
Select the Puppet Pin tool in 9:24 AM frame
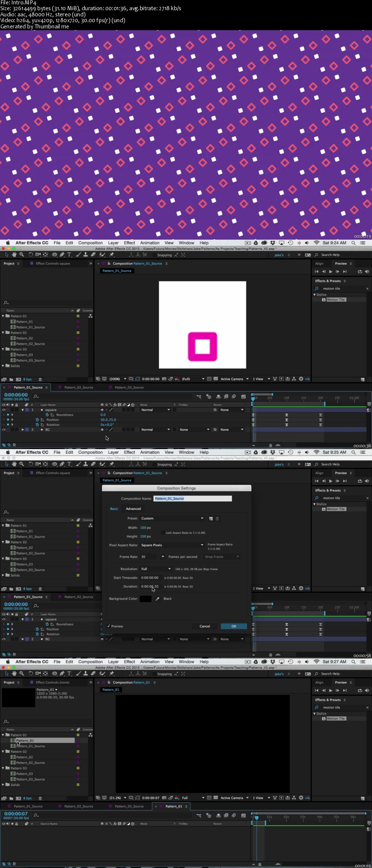coord(112,255)
